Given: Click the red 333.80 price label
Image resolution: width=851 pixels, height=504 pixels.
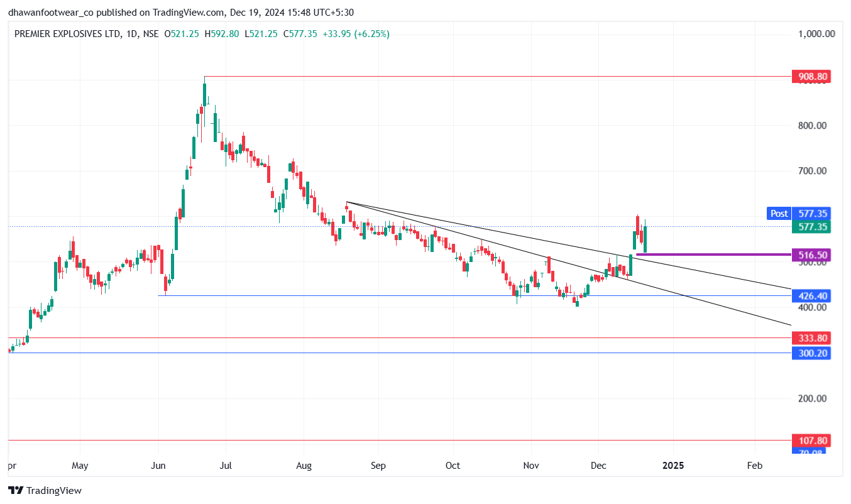Looking at the screenshot, I should pos(811,337).
